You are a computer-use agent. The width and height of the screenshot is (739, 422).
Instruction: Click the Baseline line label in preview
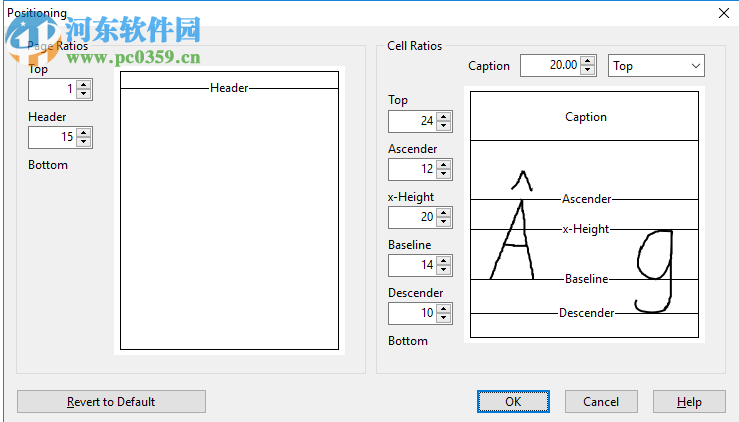[x=586, y=279]
